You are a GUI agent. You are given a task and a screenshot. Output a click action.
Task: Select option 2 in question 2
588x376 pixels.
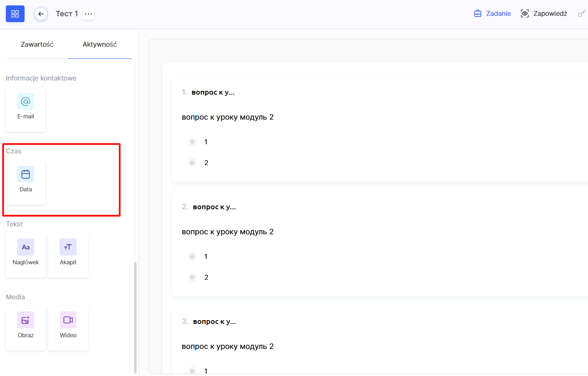click(x=192, y=277)
